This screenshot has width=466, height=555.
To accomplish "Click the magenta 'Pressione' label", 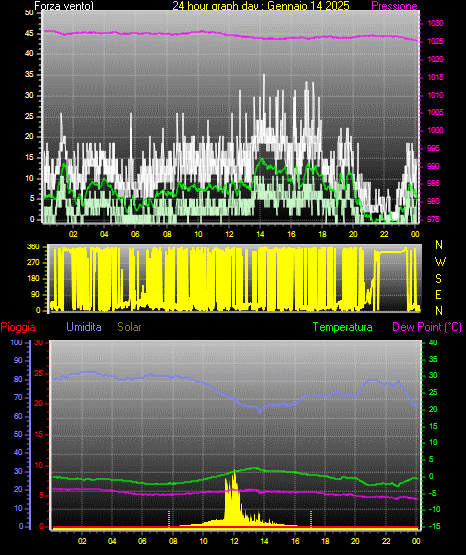I will point(394,6).
